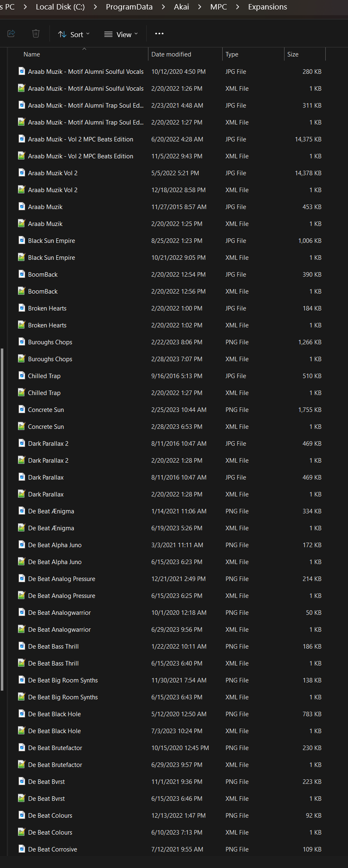Viewport: 348px width, 868px height.
Task: Select Araab Muzik - Motif Alumni Soulful Vocals JPG
Action: (86, 72)
